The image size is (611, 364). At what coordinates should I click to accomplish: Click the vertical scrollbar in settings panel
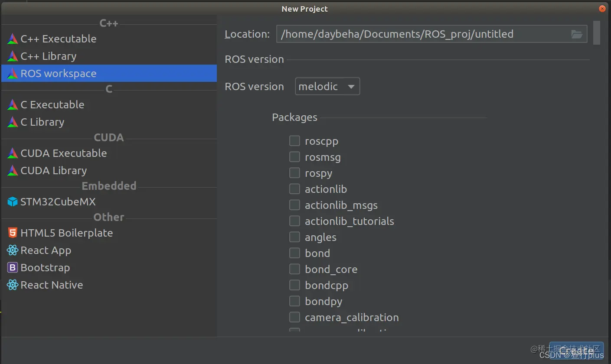pyautogui.click(x=596, y=32)
